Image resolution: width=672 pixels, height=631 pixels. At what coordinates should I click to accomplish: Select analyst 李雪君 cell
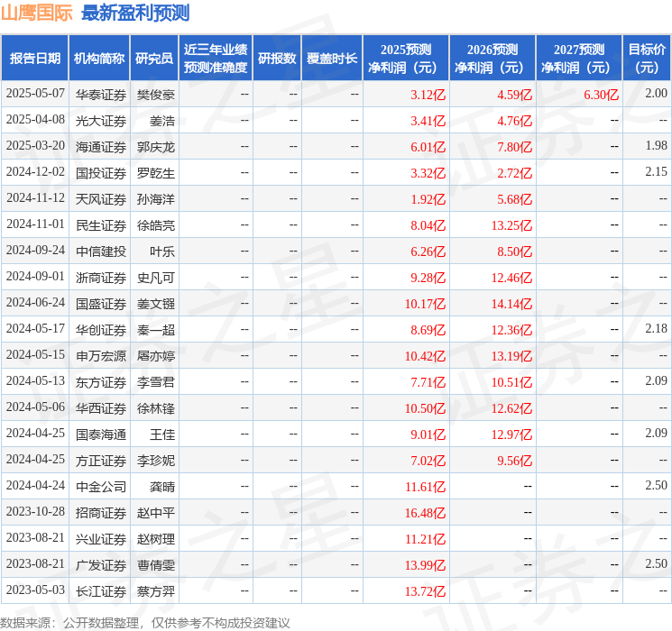[156, 382]
